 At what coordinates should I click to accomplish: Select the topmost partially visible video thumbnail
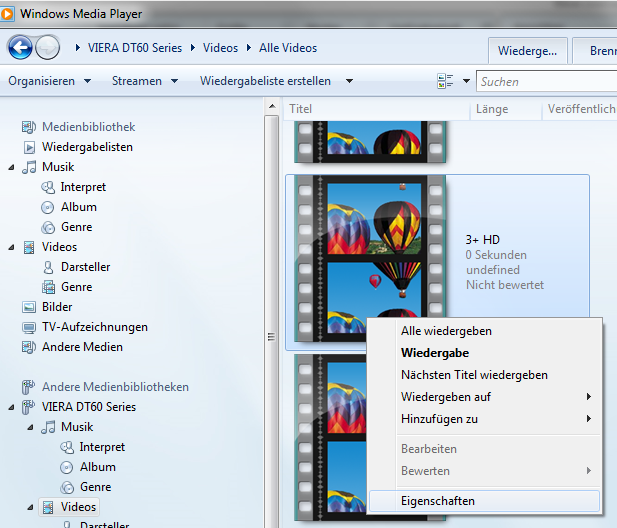(x=370, y=142)
